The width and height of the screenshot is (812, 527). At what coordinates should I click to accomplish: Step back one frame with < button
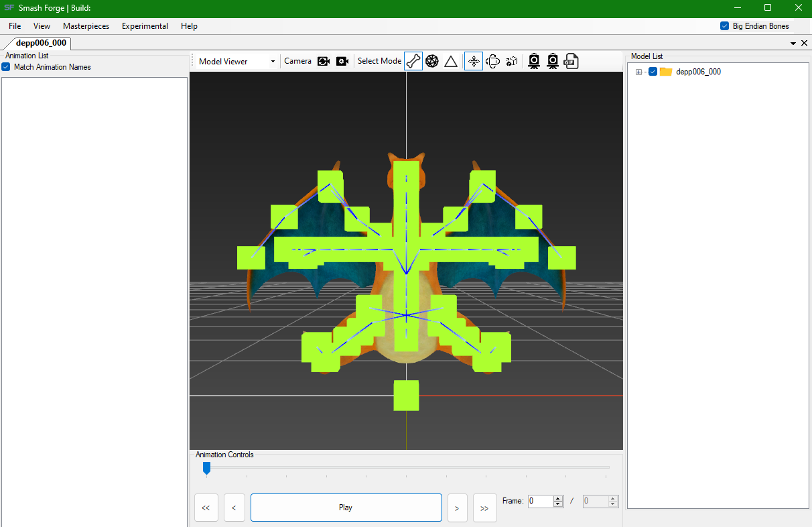point(234,508)
